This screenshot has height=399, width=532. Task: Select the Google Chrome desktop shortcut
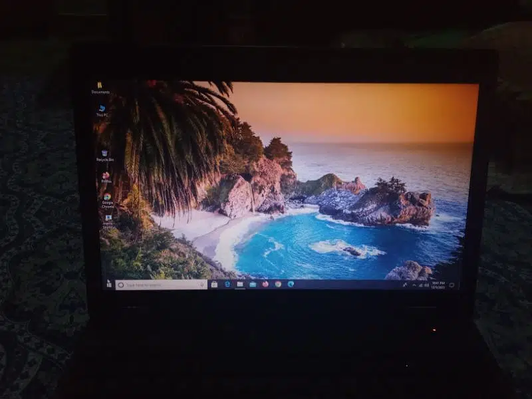[107, 198]
